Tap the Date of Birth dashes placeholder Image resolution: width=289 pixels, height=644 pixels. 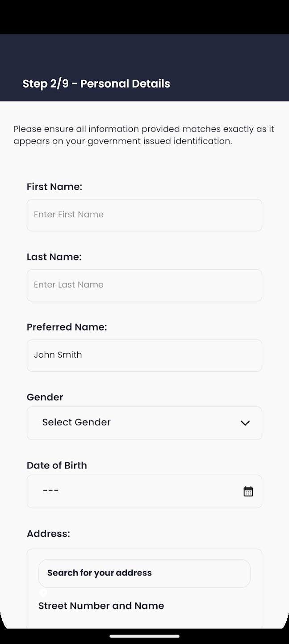pyautogui.click(x=50, y=491)
